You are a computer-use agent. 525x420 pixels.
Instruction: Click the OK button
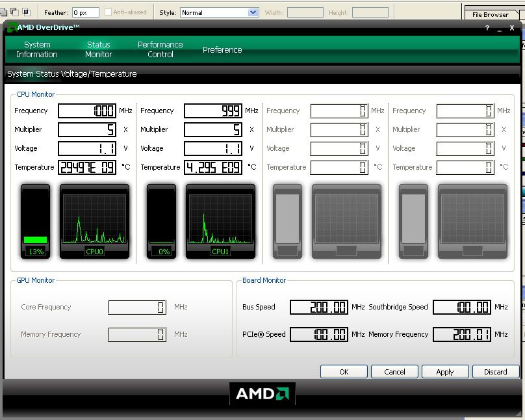click(x=344, y=372)
